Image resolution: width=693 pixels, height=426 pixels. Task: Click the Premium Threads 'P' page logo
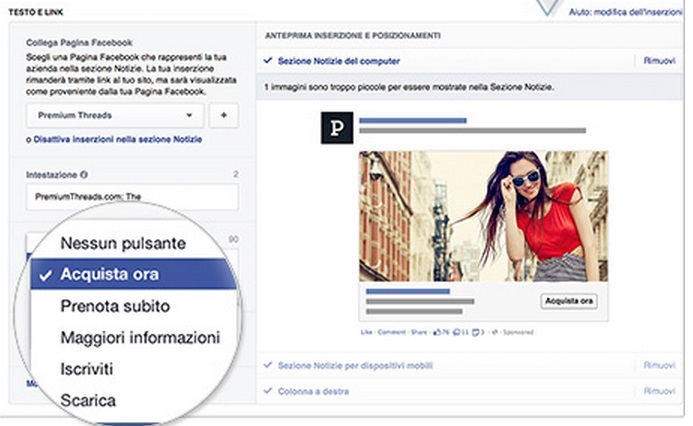pos(336,129)
